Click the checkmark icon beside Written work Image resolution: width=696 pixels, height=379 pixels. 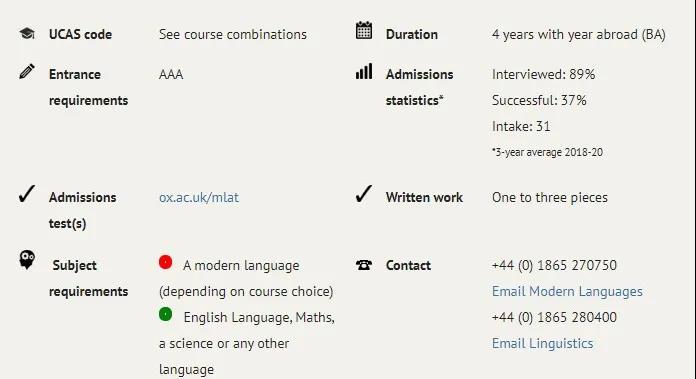(364, 194)
